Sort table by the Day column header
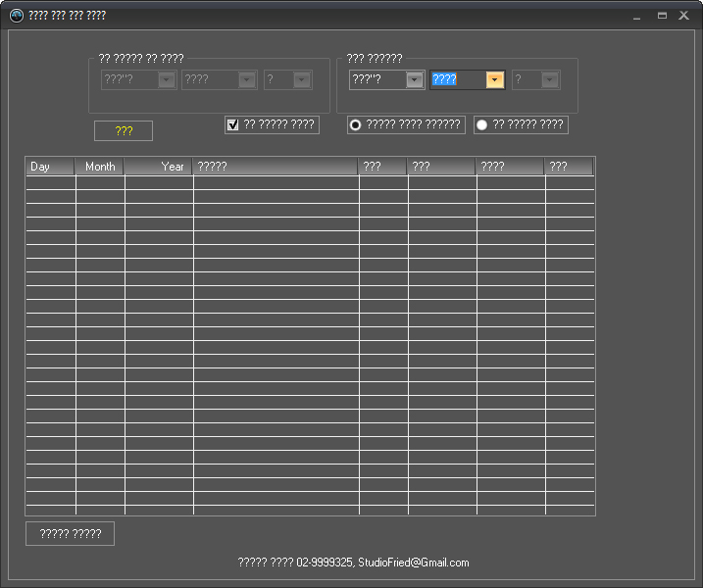The width and height of the screenshot is (703, 588). (x=50, y=167)
